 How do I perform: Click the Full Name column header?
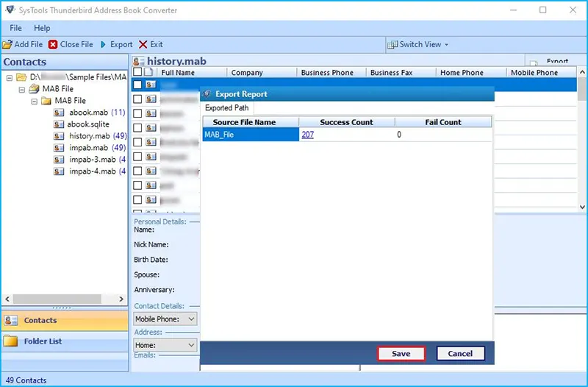point(192,72)
